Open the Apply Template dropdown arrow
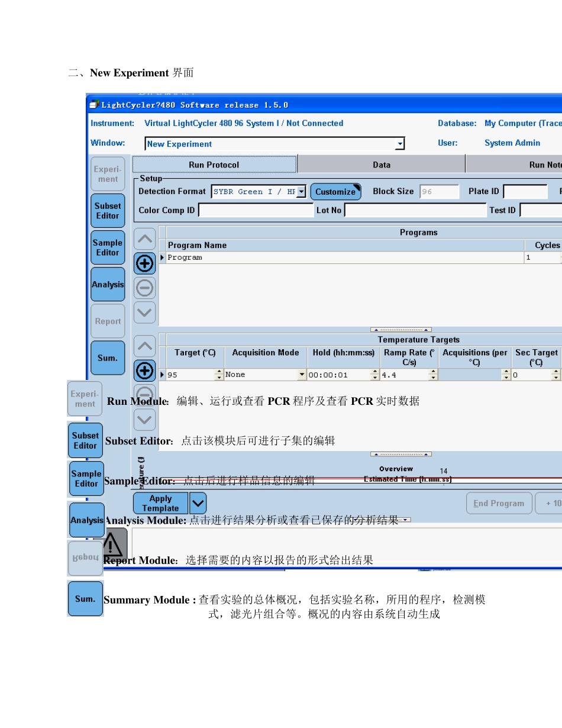This screenshot has width=562, height=728. tap(198, 504)
